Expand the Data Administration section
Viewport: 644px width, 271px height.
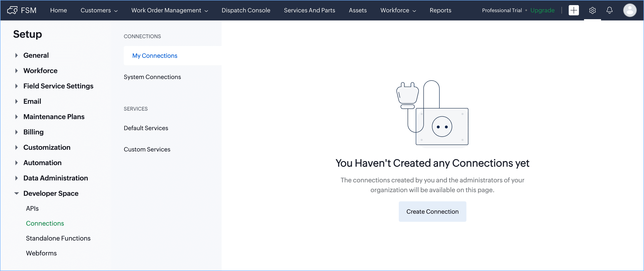16,178
